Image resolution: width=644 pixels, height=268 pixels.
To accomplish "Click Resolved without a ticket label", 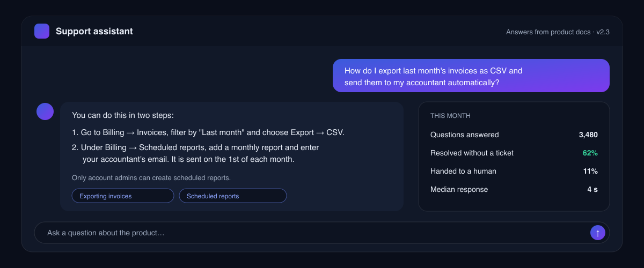I will click(472, 153).
